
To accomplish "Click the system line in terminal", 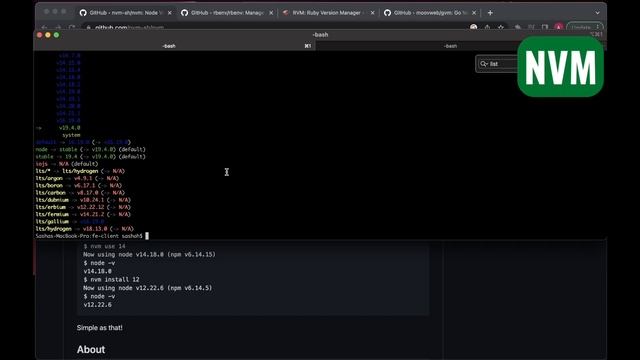I will click(71, 135).
